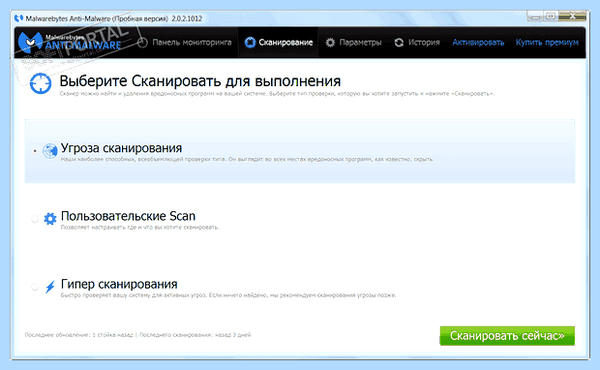600x370 pixels.
Task: Click the Malwarebytes Anti-Malware logo
Action: click(x=70, y=42)
